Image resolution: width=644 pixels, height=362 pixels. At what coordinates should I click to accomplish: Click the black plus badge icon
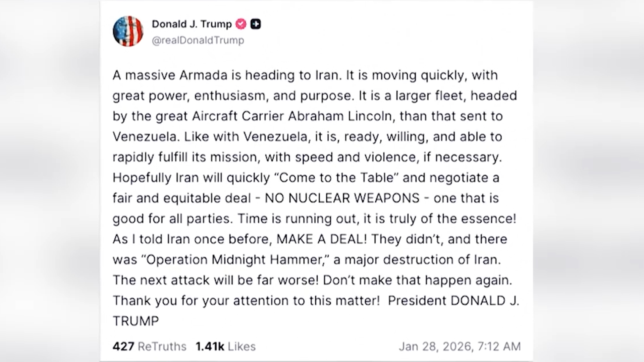[x=256, y=24]
